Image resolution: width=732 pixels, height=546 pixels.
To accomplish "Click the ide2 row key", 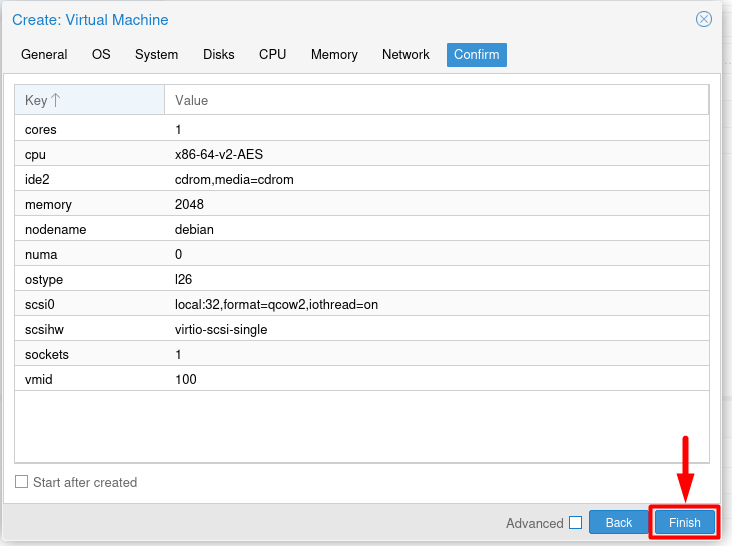I will click(x=37, y=180).
